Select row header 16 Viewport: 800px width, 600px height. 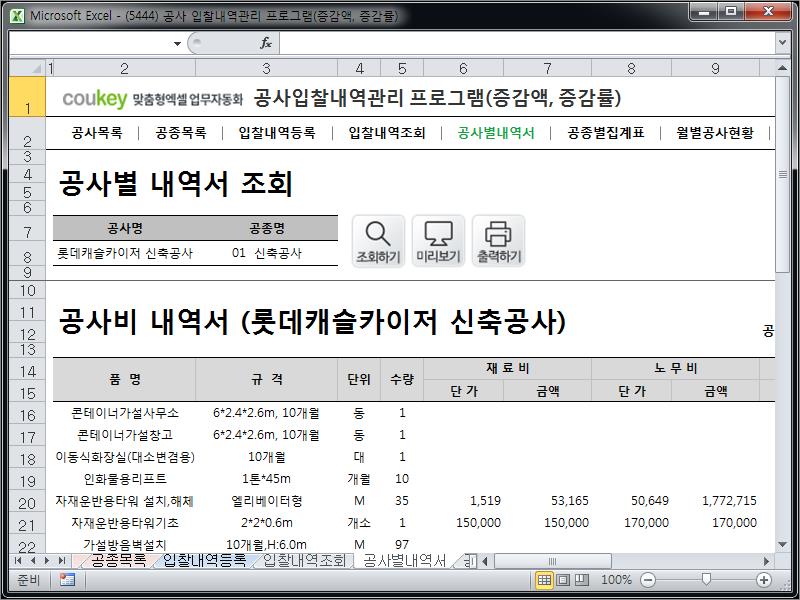tap(28, 415)
